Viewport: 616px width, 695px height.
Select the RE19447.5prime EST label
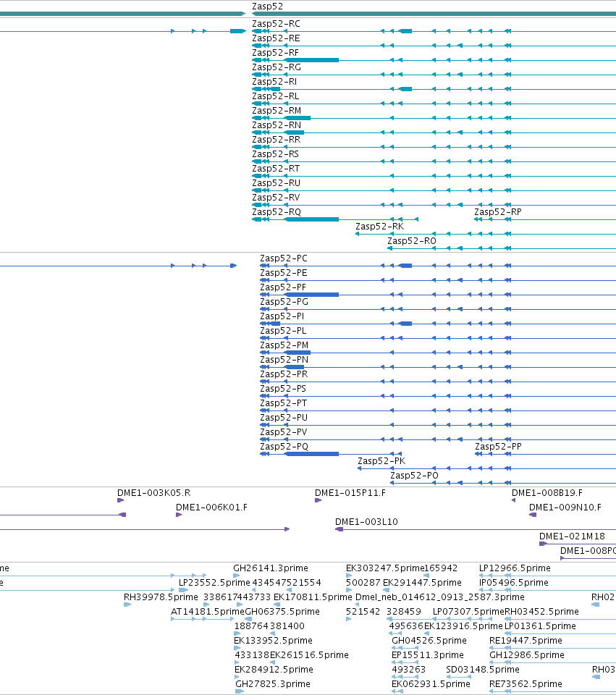pyautogui.click(x=526, y=641)
